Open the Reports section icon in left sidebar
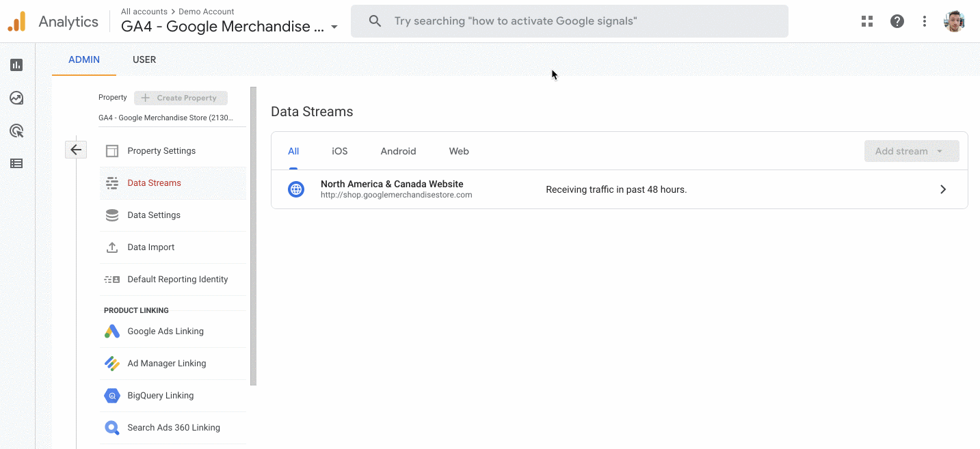The width and height of the screenshot is (980, 449). pyautogui.click(x=16, y=64)
